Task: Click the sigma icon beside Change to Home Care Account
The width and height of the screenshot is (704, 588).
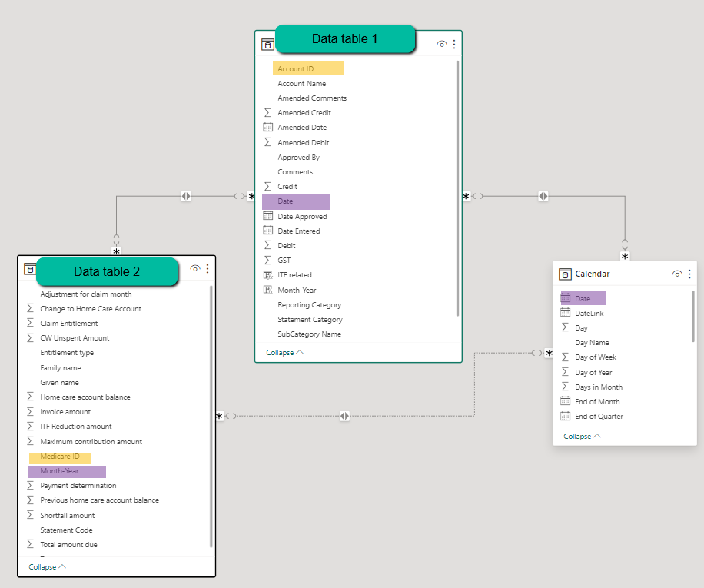Action: pos(30,308)
